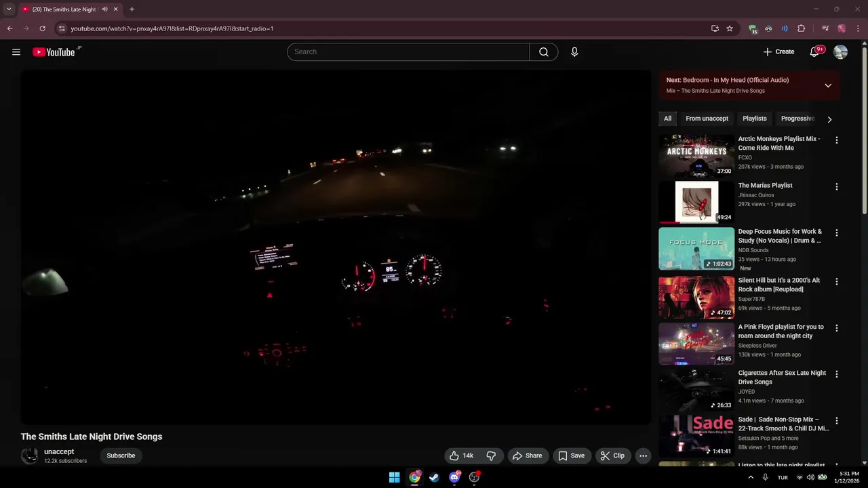Click the Share button
The image size is (868, 488).
coord(527,455)
